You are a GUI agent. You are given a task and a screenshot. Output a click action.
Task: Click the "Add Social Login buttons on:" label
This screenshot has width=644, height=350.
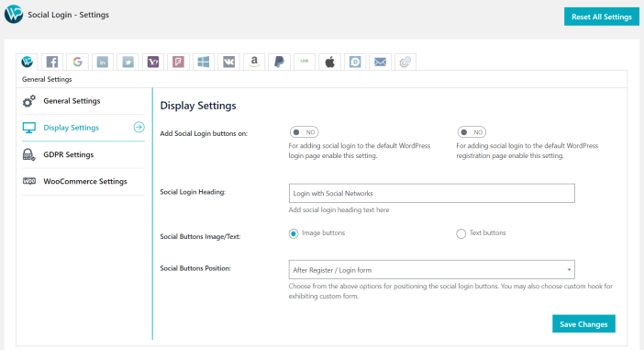pyautogui.click(x=204, y=134)
